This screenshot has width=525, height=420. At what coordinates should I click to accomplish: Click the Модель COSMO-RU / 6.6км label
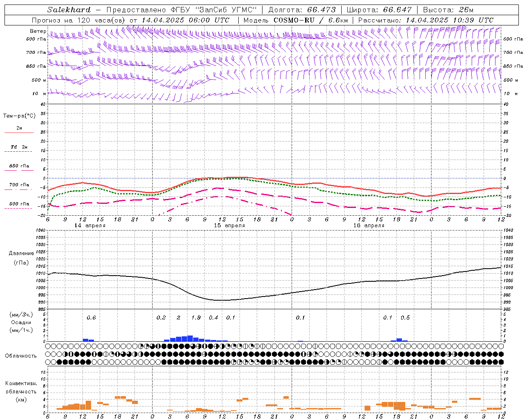(x=296, y=20)
